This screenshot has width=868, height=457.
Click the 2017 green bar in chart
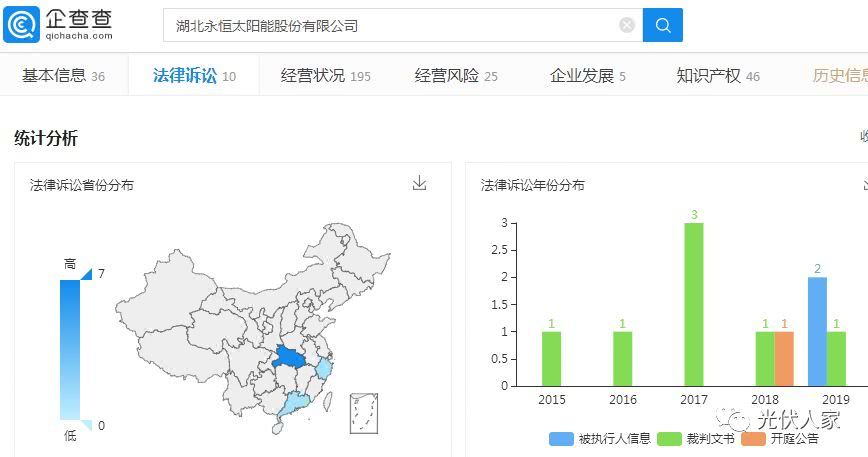coord(694,304)
